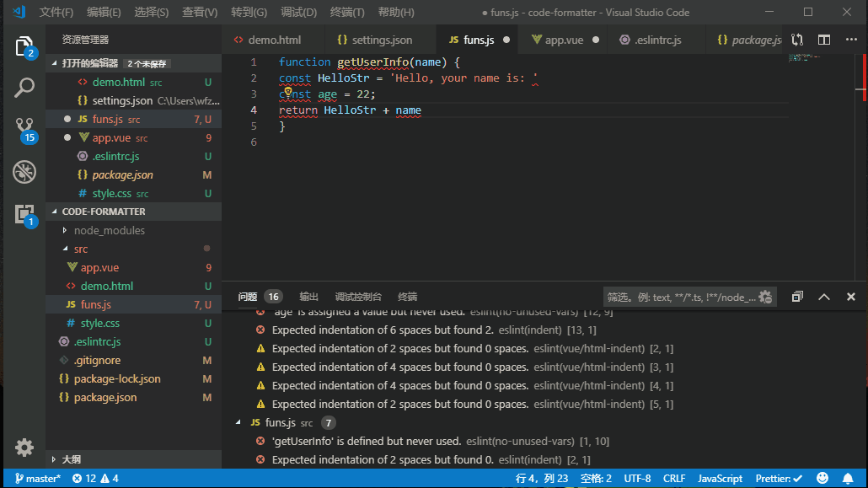Switch to app.vue editor tab

[564, 40]
